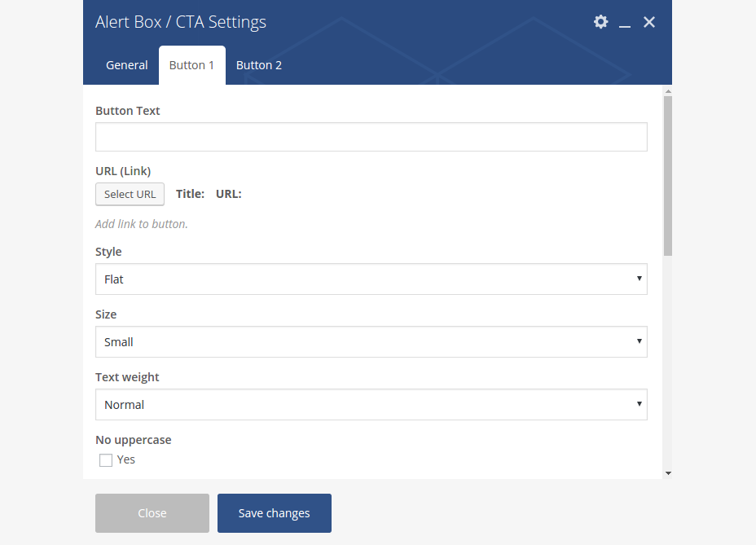Click the Alert Box / CTA Settings title

(181, 22)
